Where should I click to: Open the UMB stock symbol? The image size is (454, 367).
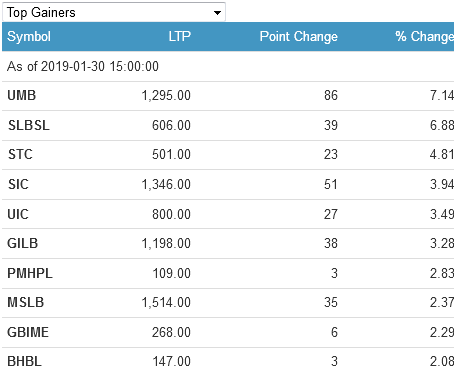pyautogui.click(x=22, y=96)
